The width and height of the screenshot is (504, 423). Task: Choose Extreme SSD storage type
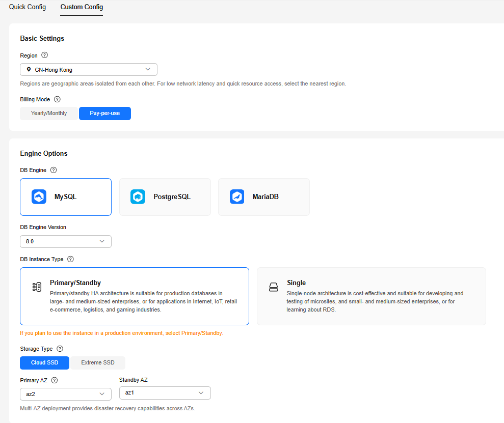[98, 363]
